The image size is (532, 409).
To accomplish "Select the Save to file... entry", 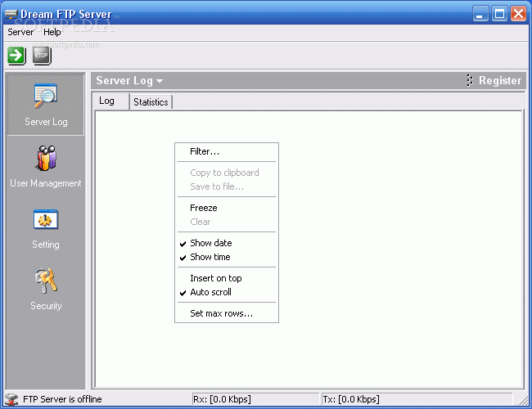I will pos(227,187).
